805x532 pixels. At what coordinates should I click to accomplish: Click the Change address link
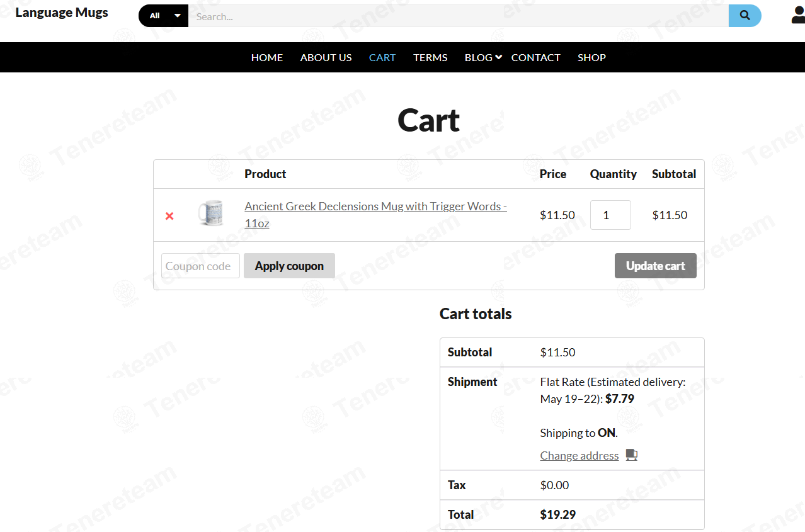[579, 455]
